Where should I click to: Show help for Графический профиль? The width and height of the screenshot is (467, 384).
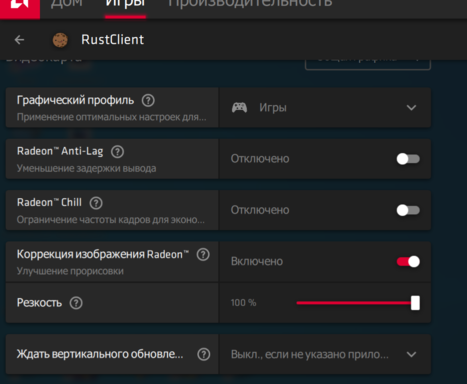point(148,100)
